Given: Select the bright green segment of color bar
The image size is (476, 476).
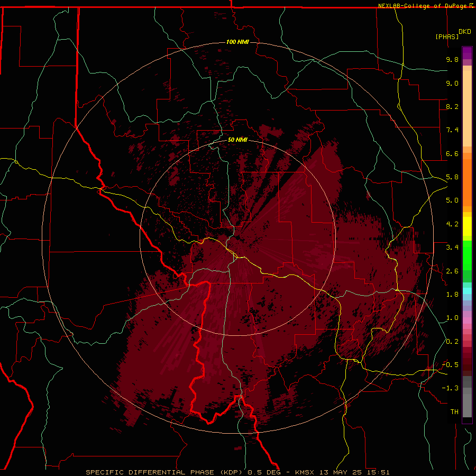Looking at the screenshot, I should pos(467,255).
